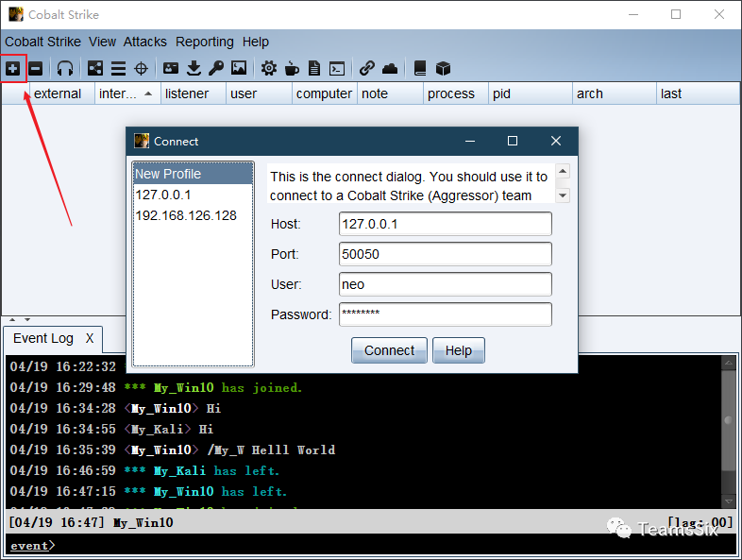Sort by the process column header
The height and width of the screenshot is (560, 742).
click(x=456, y=93)
